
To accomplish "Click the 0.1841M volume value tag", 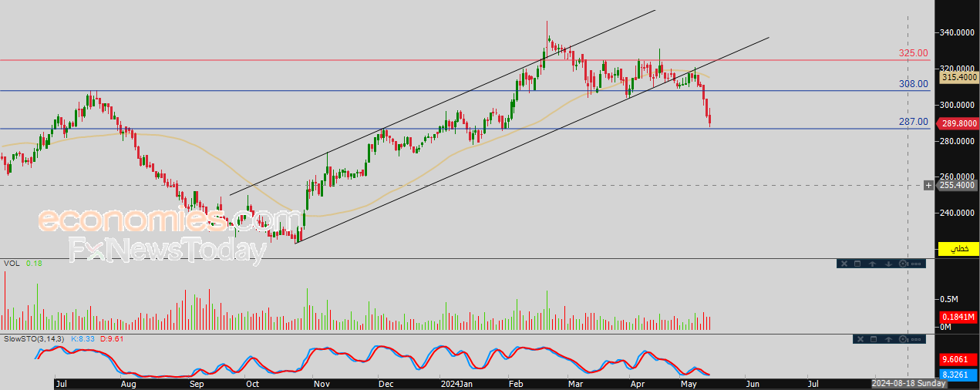I will click(x=959, y=318).
